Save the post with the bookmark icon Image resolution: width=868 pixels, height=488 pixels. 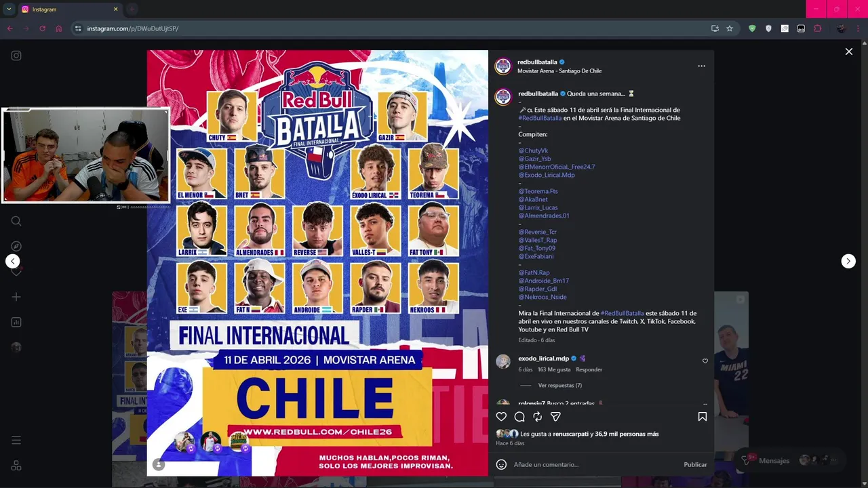coord(703,417)
